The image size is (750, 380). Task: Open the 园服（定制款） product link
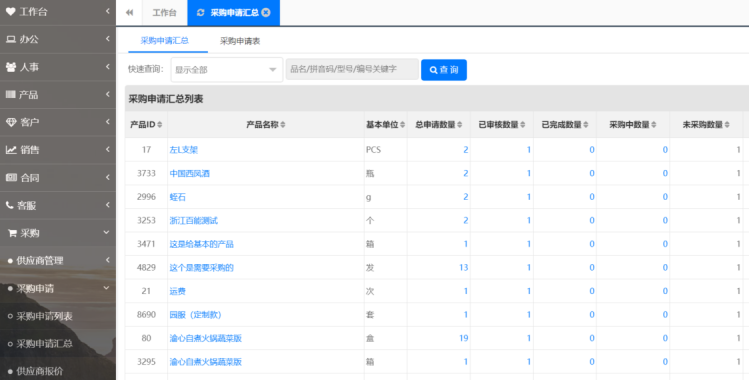click(196, 315)
